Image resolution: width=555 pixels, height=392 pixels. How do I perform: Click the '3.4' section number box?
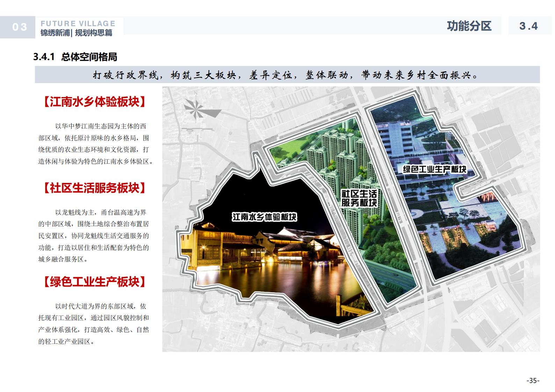coord(529,26)
